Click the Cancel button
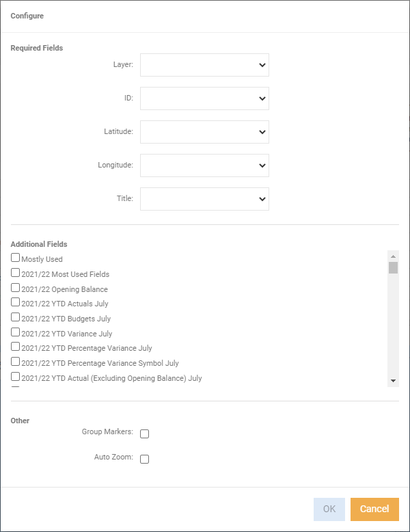Image resolution: width=410 pixels, height=532 pixels. (374, 509)
